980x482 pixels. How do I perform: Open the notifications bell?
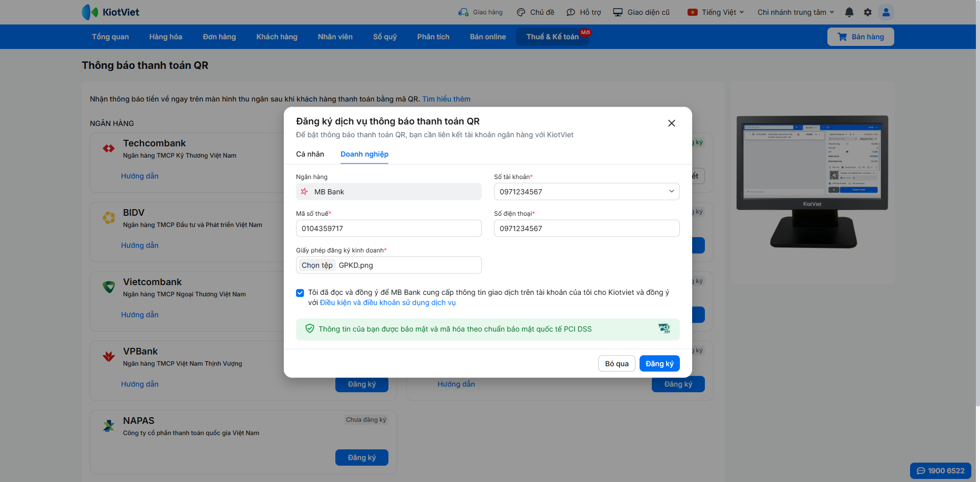pyautogui.click(x=849, y=12)
